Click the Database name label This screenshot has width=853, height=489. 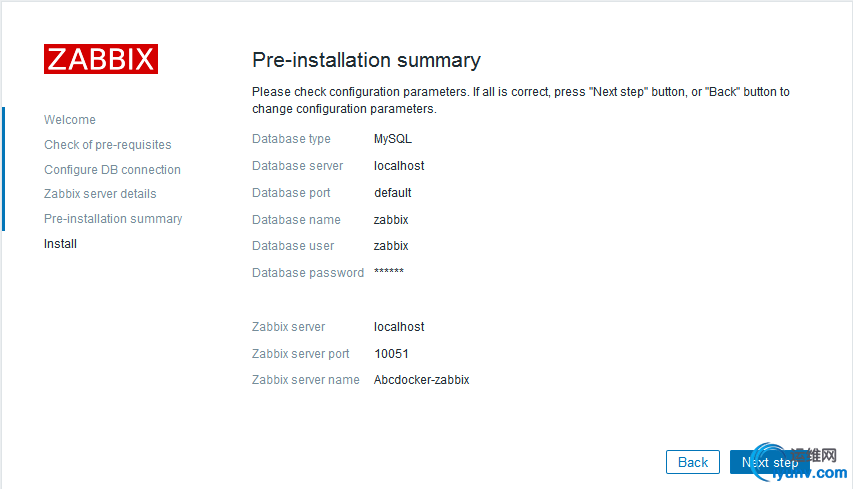[296, 220]
